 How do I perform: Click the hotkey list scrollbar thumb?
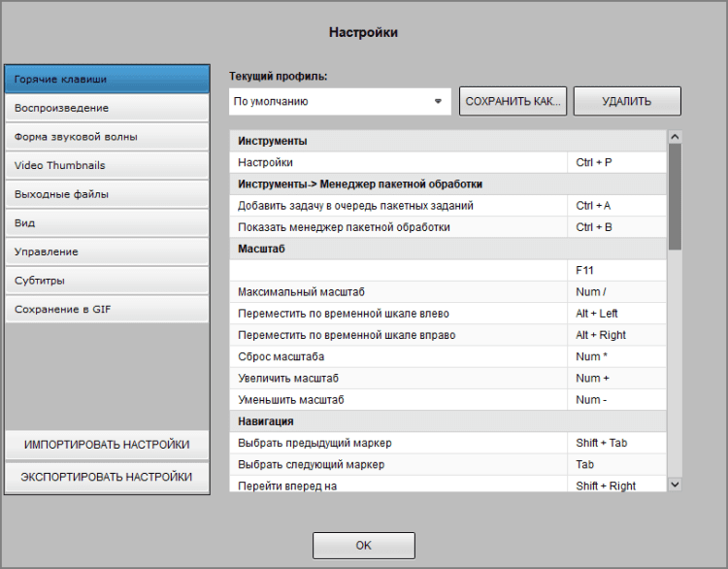[x=676, y=194]
